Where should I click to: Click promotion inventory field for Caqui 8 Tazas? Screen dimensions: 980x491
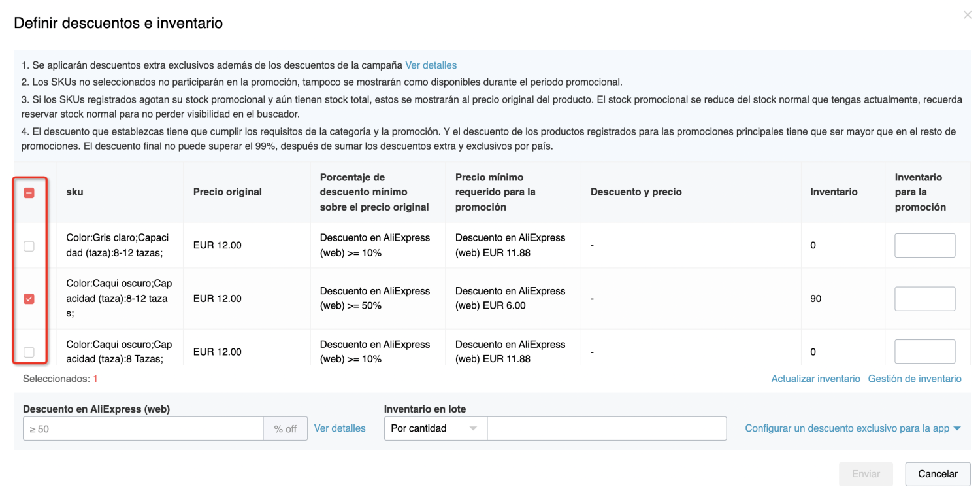924,352
